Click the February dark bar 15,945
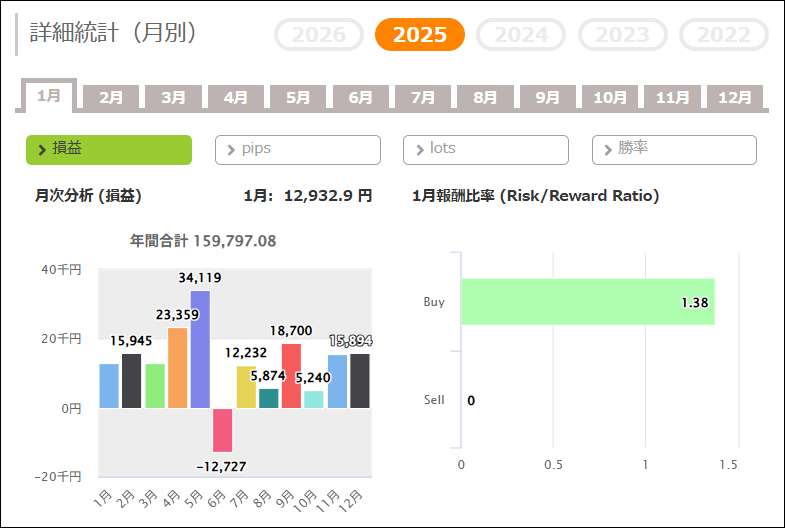This screenshot has width=785, height=528. click(131, 380)
